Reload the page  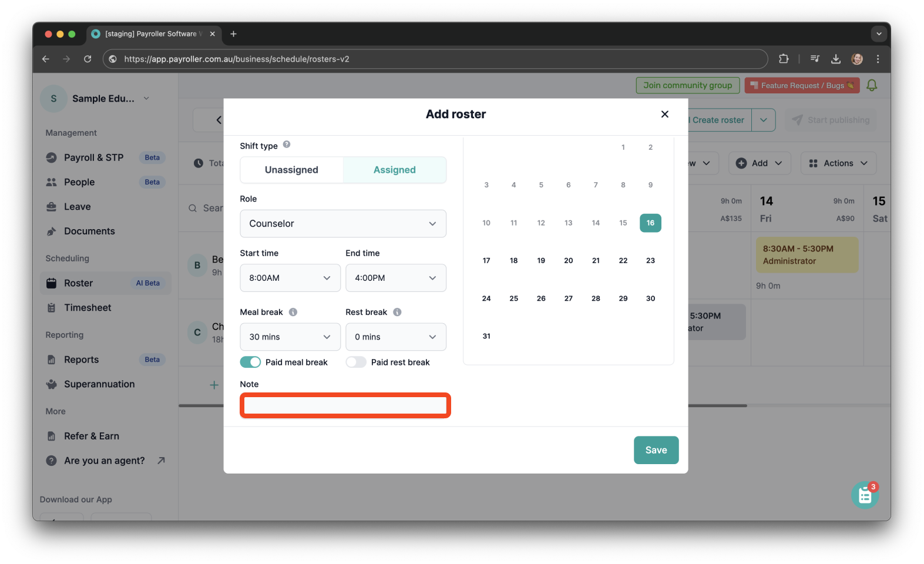[x=88, y=59]
